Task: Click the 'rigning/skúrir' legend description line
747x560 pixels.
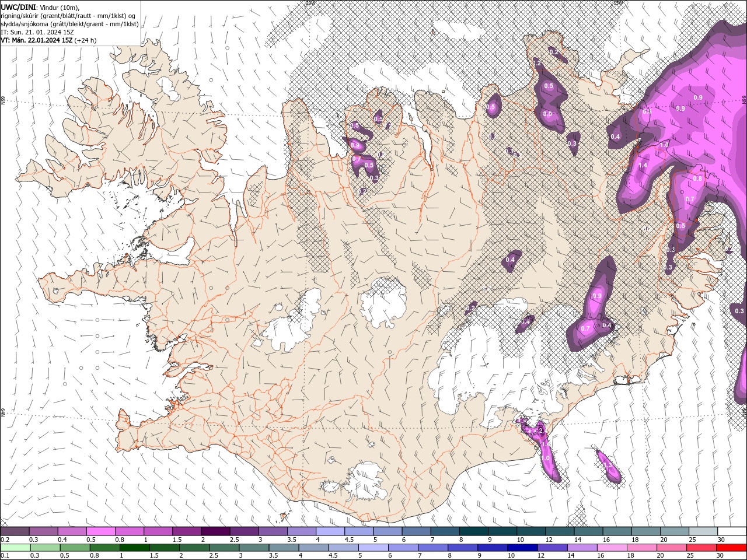Action: pyautogui.click(x=68, y=16)
